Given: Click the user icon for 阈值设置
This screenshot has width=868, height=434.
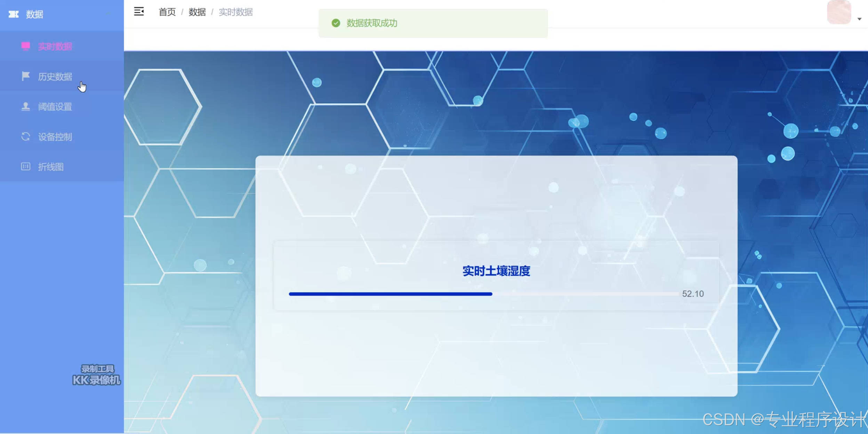Looking at the screenshot, I should pos(25,106).
